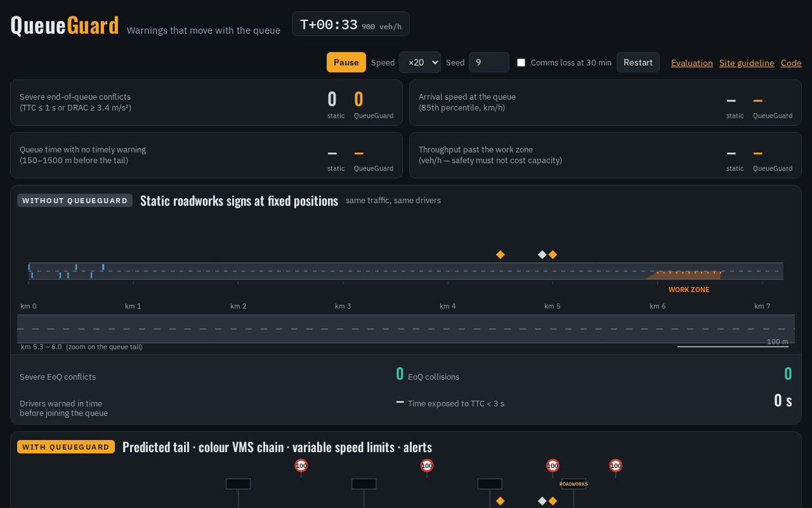Click the ROADWORKS sign in the QueueGuard panel
Viewport: 812px width, 508px height.
pyautogui.click(x=573, y=484)
